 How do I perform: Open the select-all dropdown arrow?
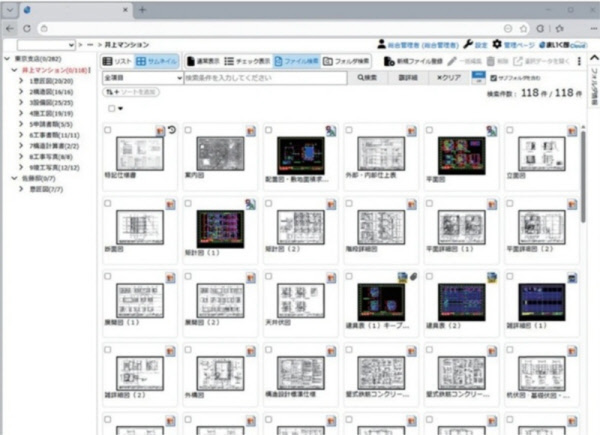[121, 109]
